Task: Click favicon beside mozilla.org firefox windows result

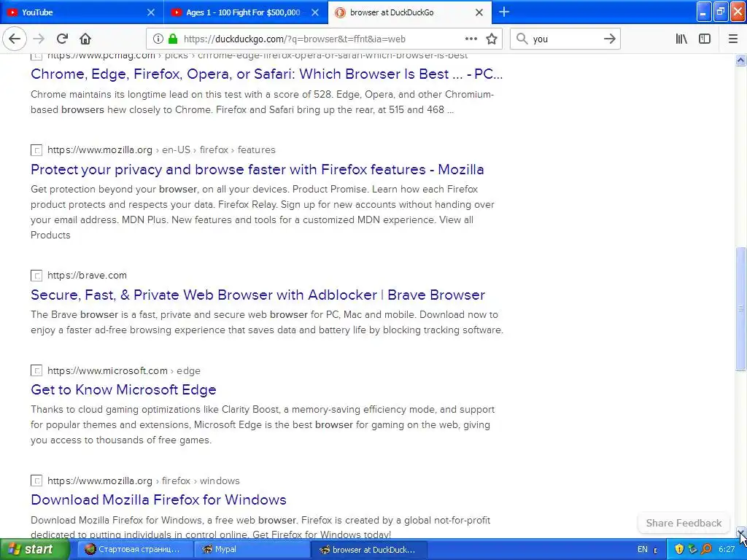Action: [x=36, y=481]
